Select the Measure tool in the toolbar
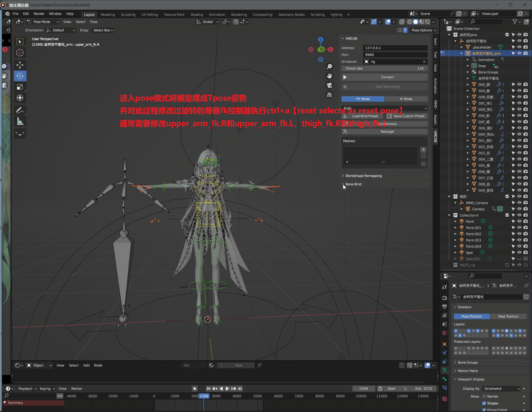 [x=20, y=121]
